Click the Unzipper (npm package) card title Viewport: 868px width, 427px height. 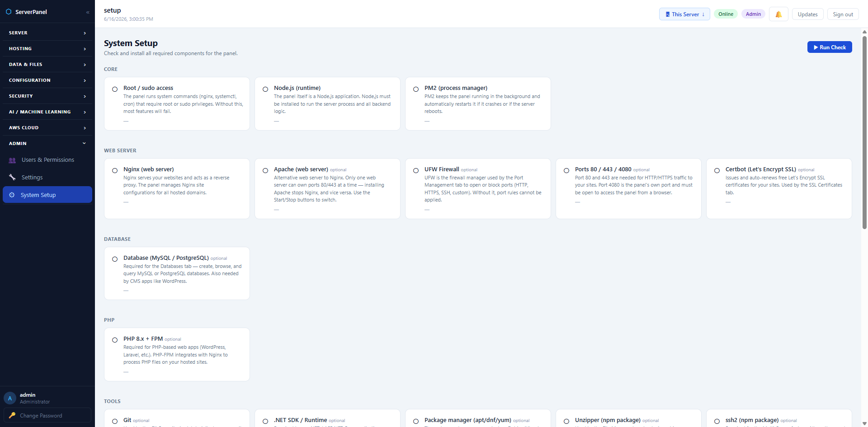click(x=608, y=420)
